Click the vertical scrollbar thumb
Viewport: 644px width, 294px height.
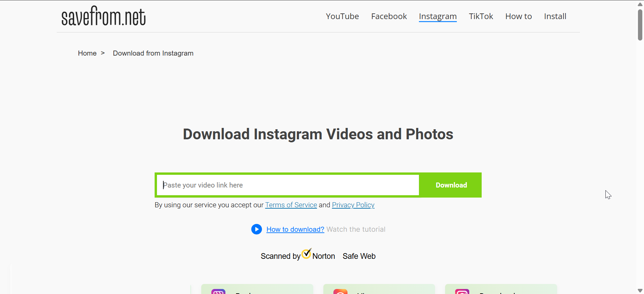(x=640, y=25)
